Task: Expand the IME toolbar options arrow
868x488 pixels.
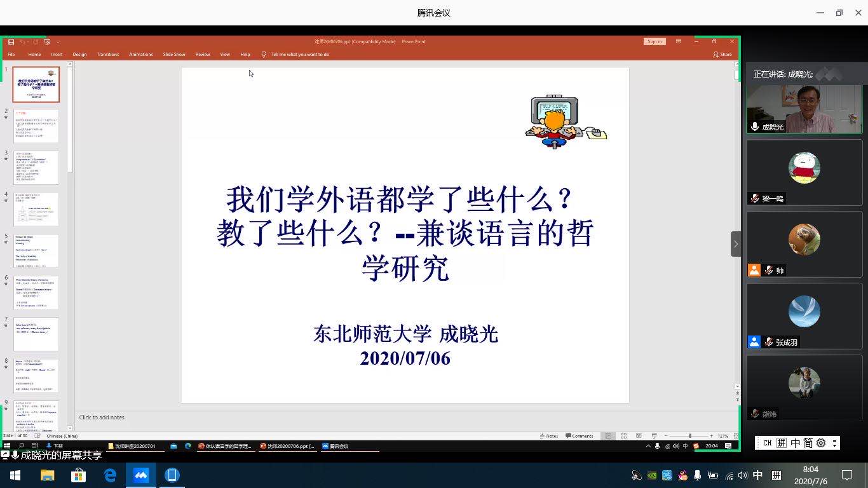Action: tap(834, 443)
